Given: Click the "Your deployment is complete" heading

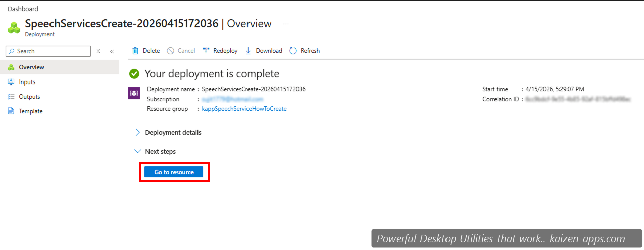Looking at the screenshot, I should (x=212, y=74).
